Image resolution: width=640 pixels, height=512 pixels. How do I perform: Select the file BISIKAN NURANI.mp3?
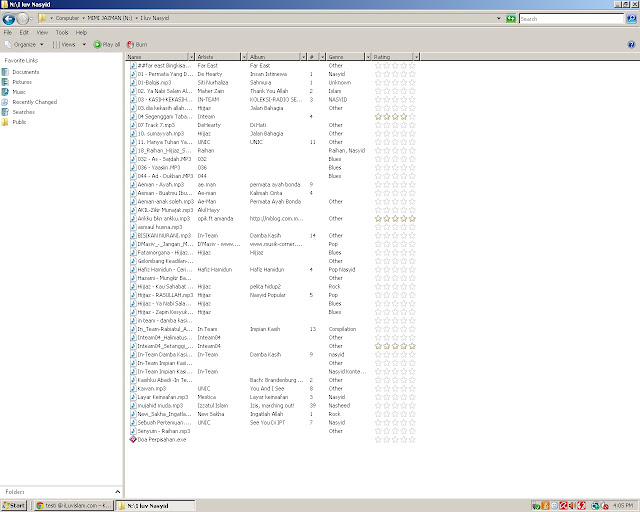point(164,236)
